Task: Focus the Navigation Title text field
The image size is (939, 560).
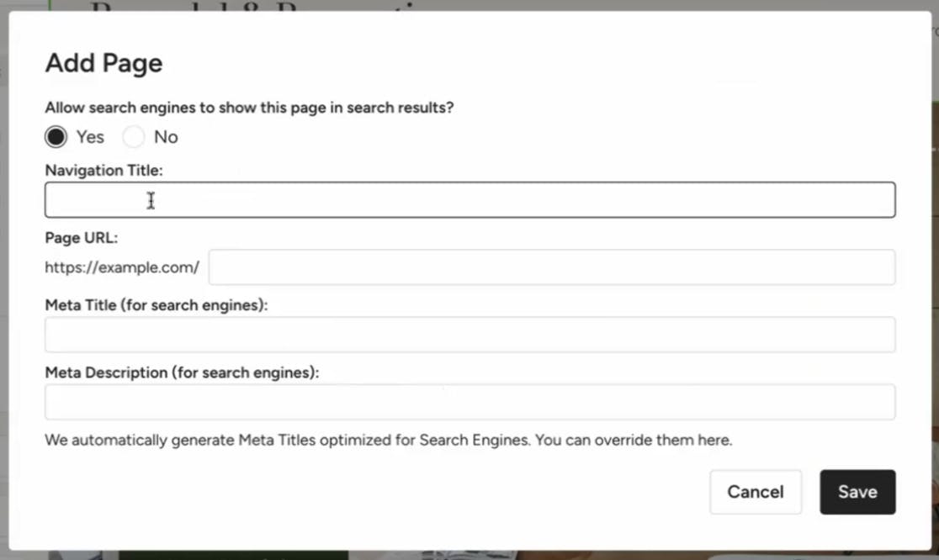Action: [x=469, y=200]
